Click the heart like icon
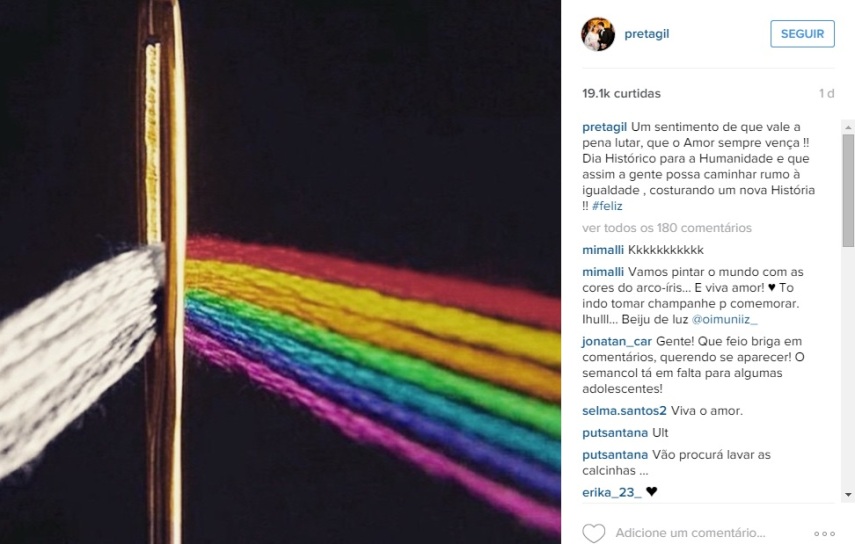This screenshot has height=544, width=855. 594,533
